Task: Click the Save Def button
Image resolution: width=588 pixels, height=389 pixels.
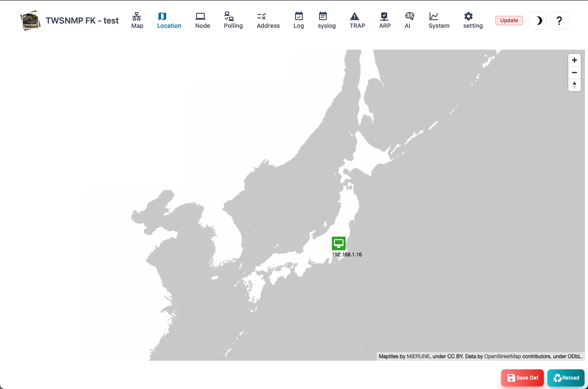Action: coord(522,378)
